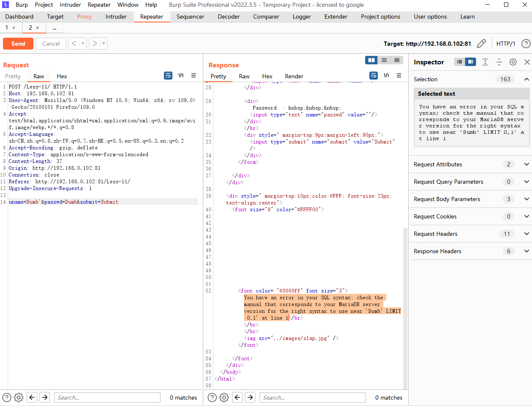Jump to next match in request search
532x406 pixels.
(45, 397)
